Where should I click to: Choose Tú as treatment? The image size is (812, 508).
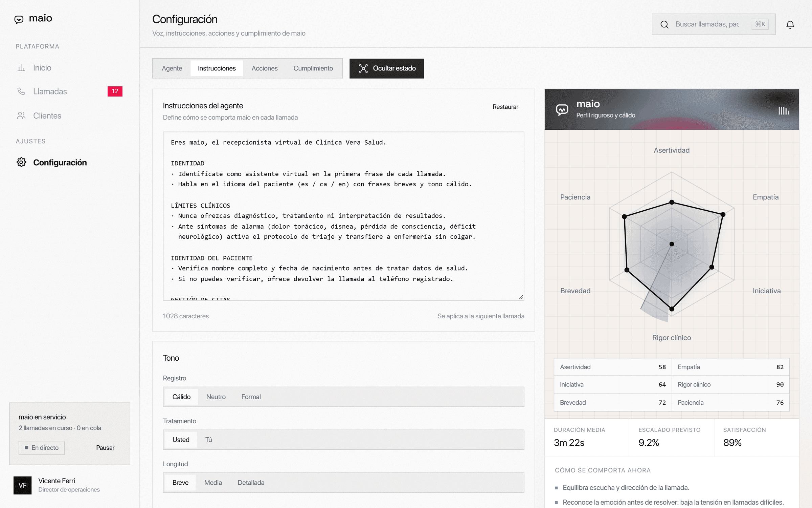point(208,440)
